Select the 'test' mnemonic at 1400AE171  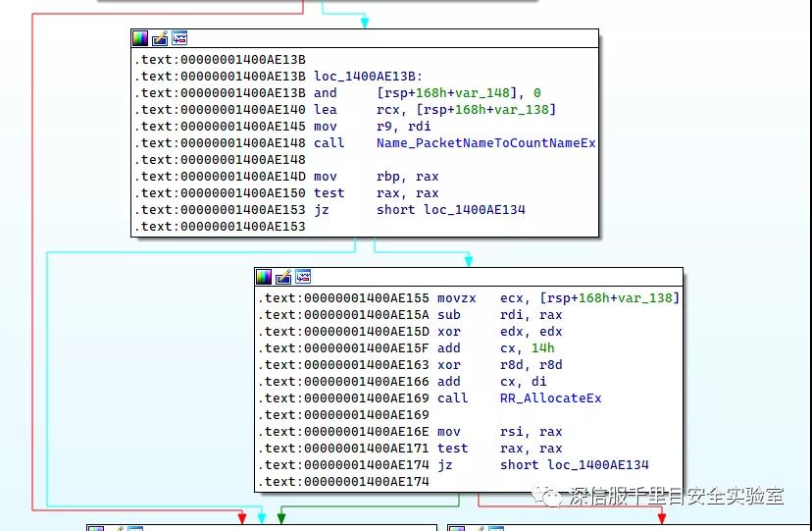[453, 449]
